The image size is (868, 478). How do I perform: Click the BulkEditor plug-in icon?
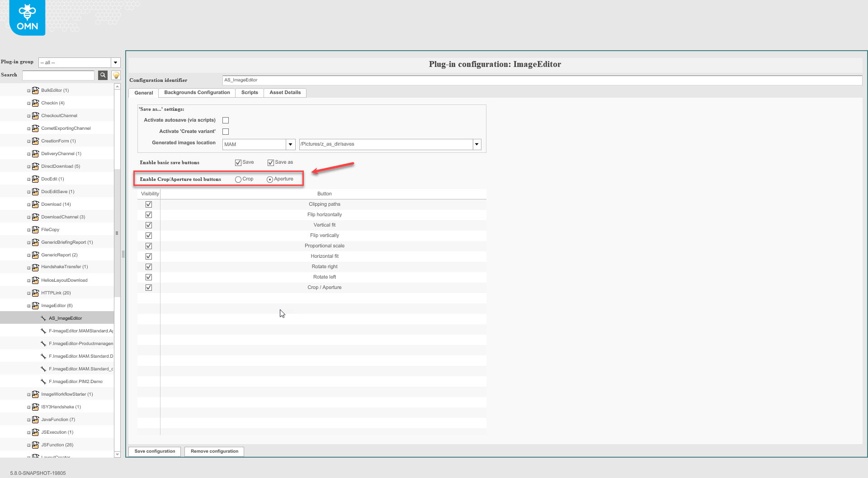35,90
